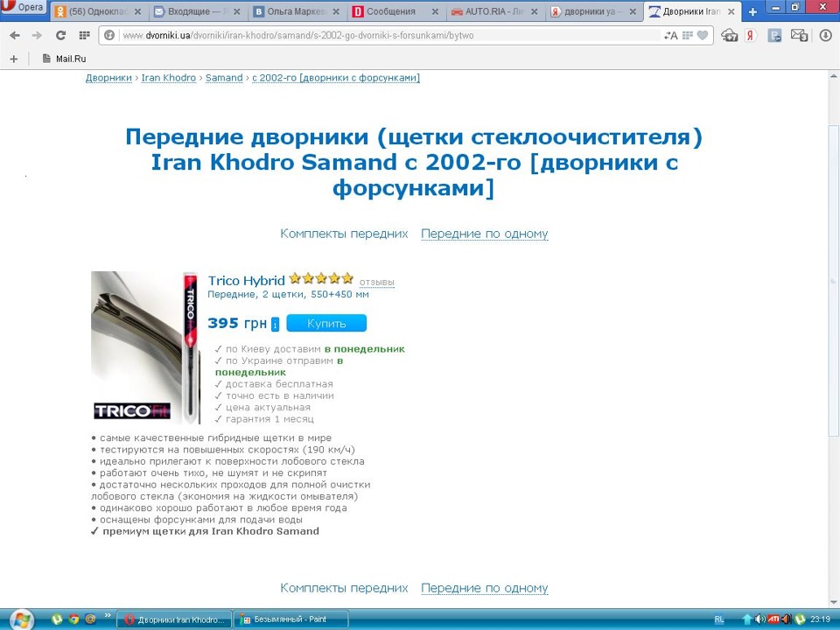Open the Mail.Ru bookmark
Viewport: 840px width, 630px height.
click(x=64, y=59)
